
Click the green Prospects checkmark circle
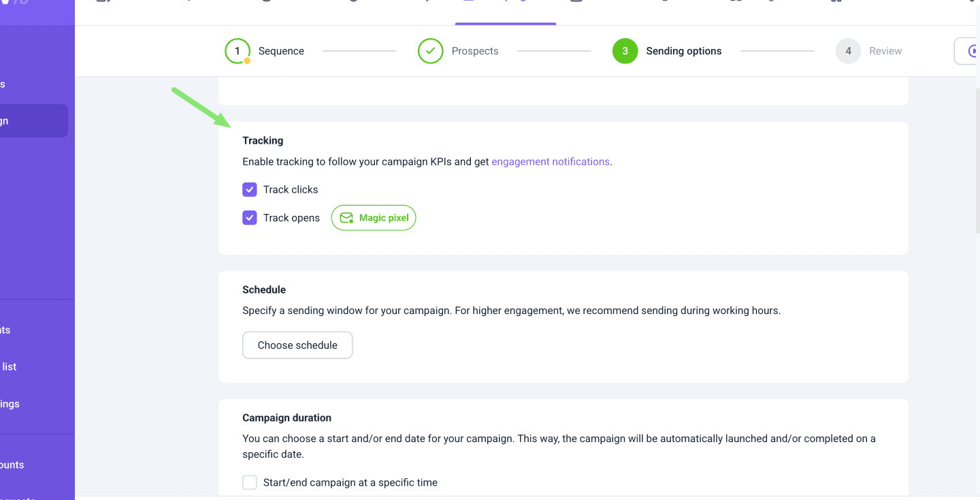pyautogui.click(x=430, y=51)
